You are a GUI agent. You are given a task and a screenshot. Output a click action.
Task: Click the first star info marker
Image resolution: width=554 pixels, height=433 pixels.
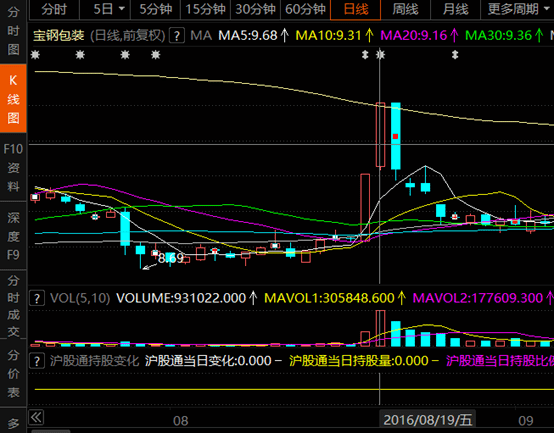point(35,55)
